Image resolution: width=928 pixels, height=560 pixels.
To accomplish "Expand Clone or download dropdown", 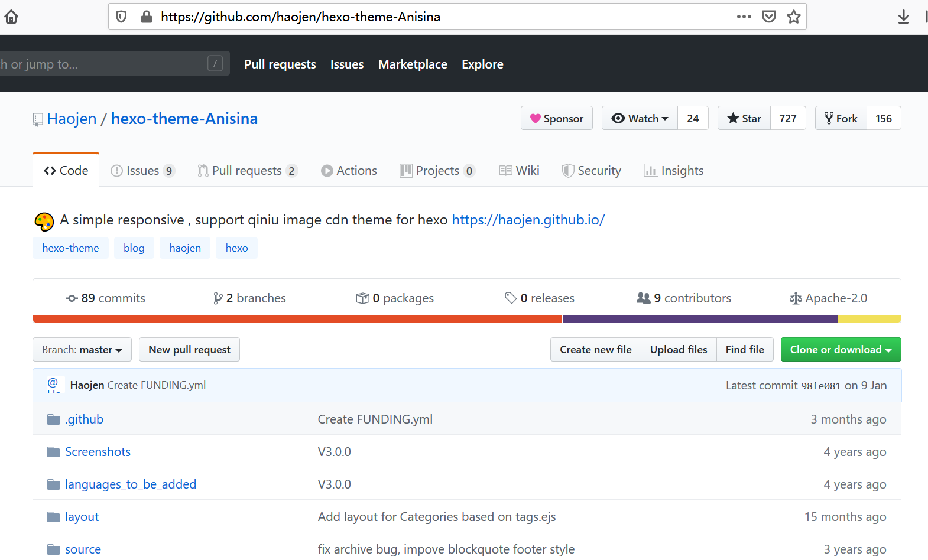I will point(841,350).
